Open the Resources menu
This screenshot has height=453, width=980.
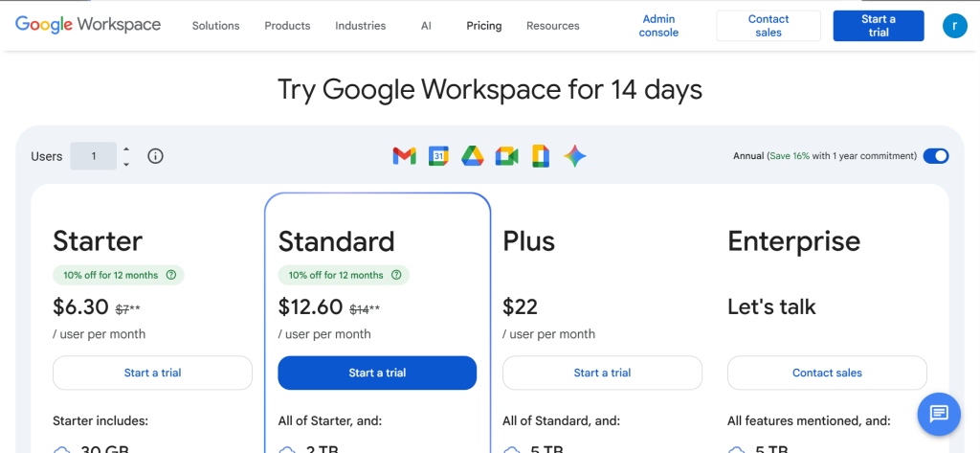(552, 26)
